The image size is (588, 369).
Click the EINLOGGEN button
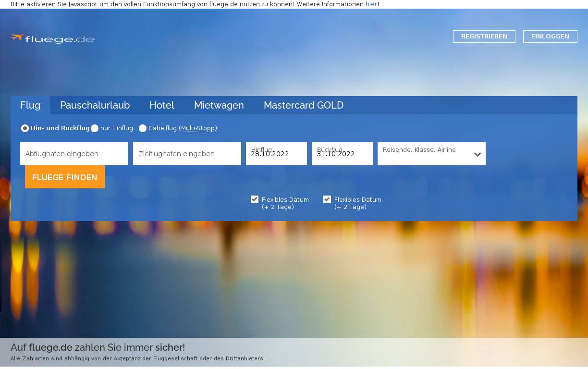550,37
